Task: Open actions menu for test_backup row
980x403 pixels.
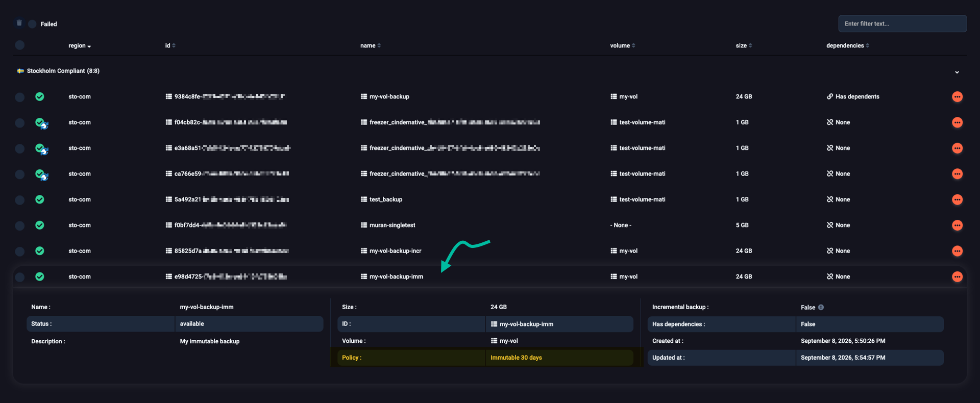Action: pyautogui.click(x=957, y=199)
